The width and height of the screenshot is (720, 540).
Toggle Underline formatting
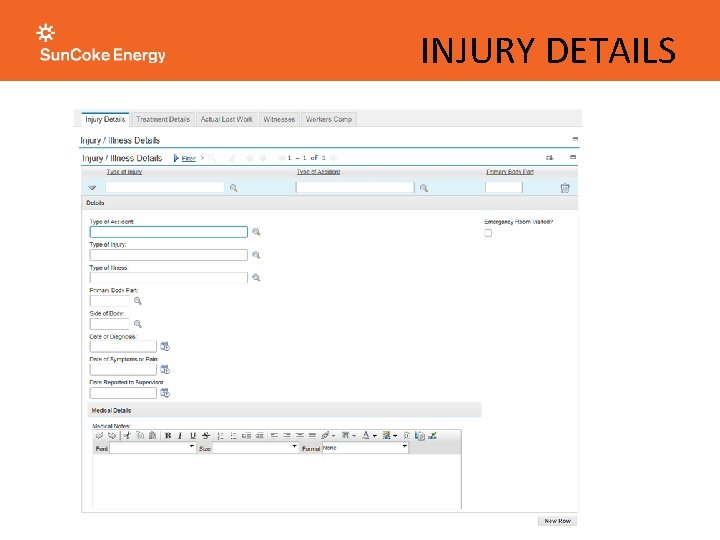(x=193, y=435)
